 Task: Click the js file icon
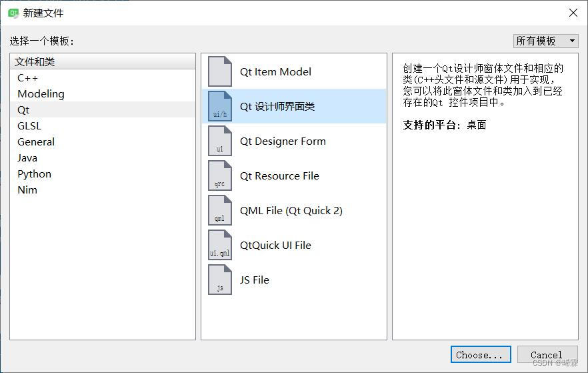pyautogui.click(x=220, y=280)
